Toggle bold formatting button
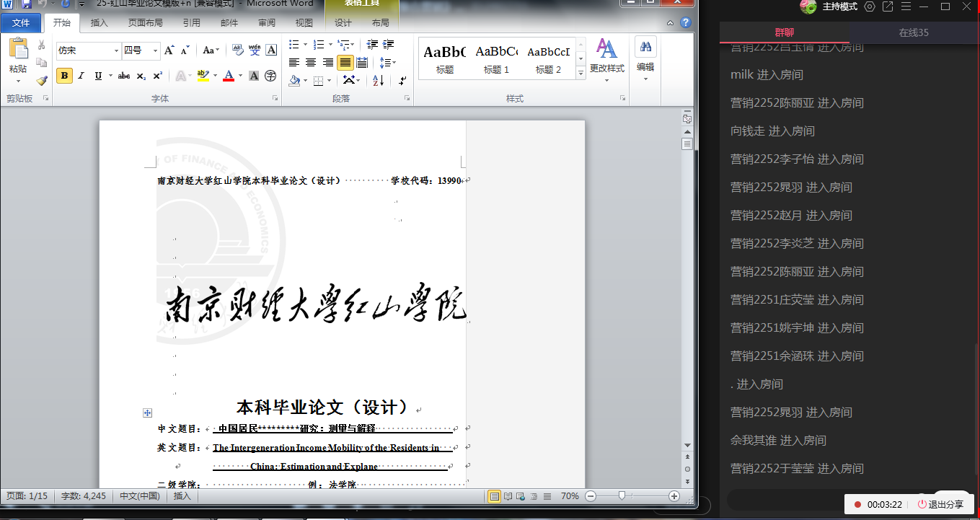Image resolution: width=980 pixels, height=520 pixels. [64, 76]
